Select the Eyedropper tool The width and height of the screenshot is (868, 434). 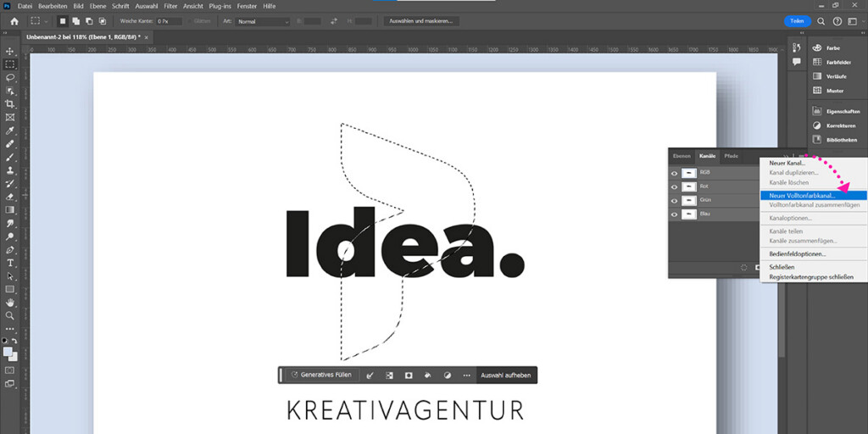(x=10, y=131)
